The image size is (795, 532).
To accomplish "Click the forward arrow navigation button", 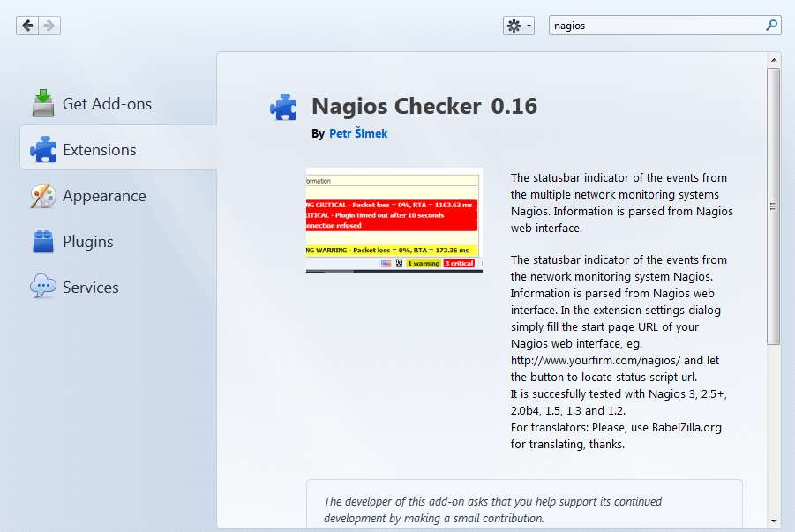I will (x=49, y=26).
